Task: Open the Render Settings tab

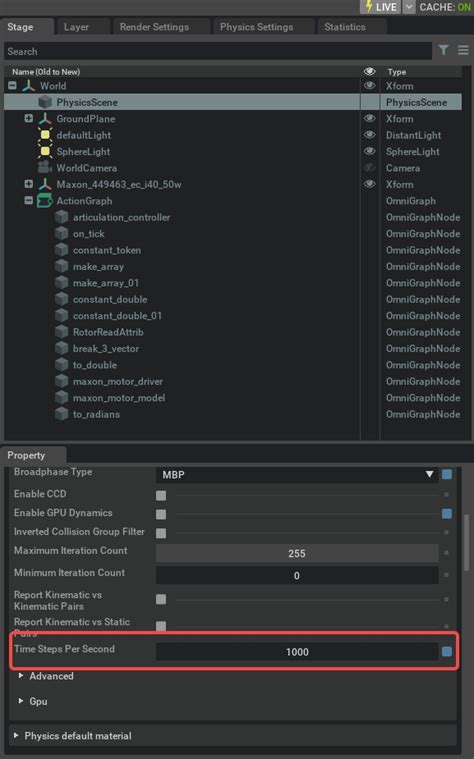Action: coord(154,27)
